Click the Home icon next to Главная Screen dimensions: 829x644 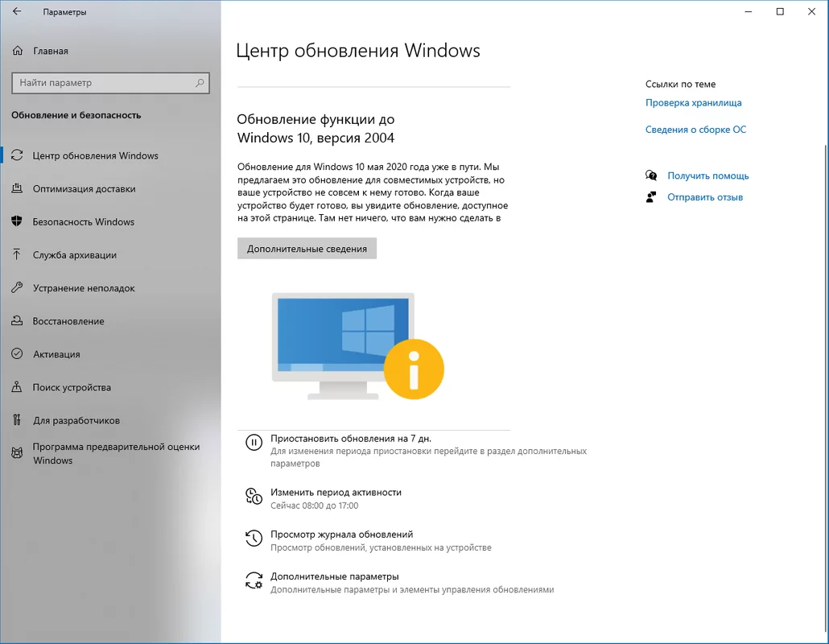[18, 51]
